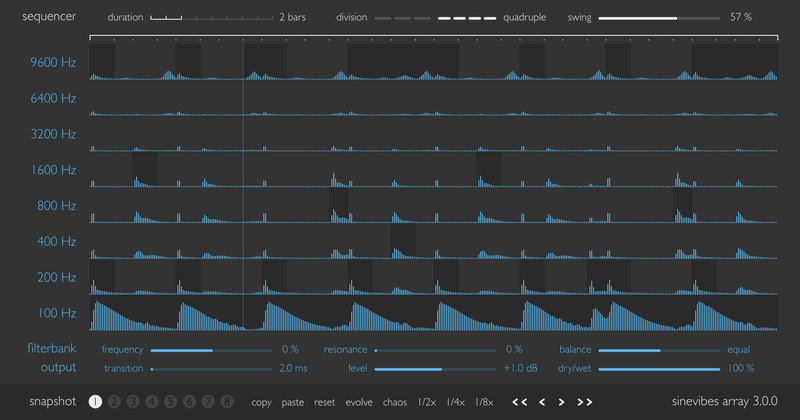
Task: Click the 800 Hz band label
Action: point(57,205)
